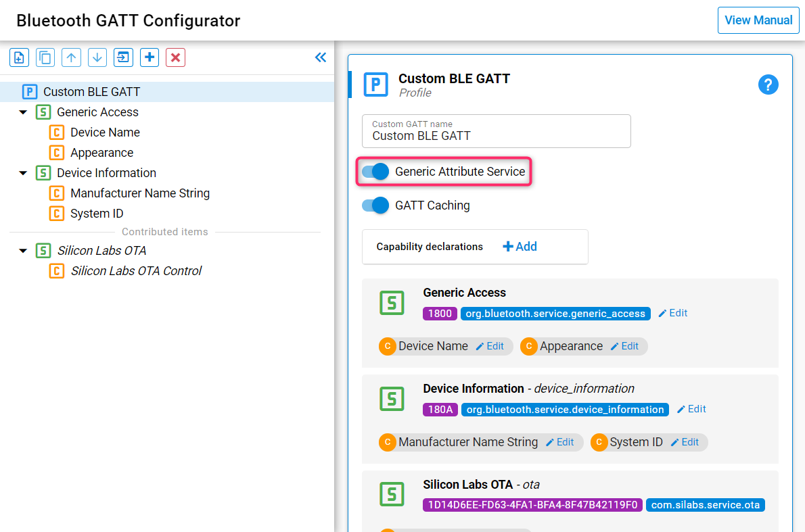Click the blue plus toolbar icon
Image resolution: width=805 pixels, height=532 pixels.
[149, 57]
